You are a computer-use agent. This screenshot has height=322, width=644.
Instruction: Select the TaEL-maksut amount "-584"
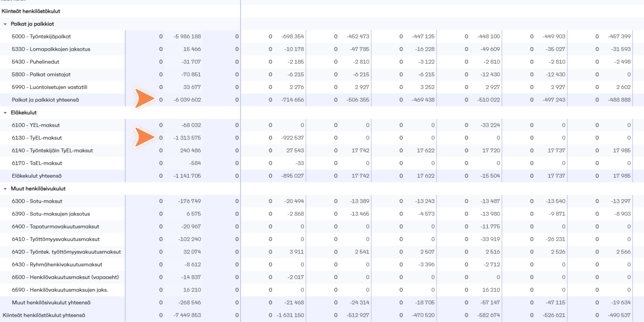click(x=195, y=163)
